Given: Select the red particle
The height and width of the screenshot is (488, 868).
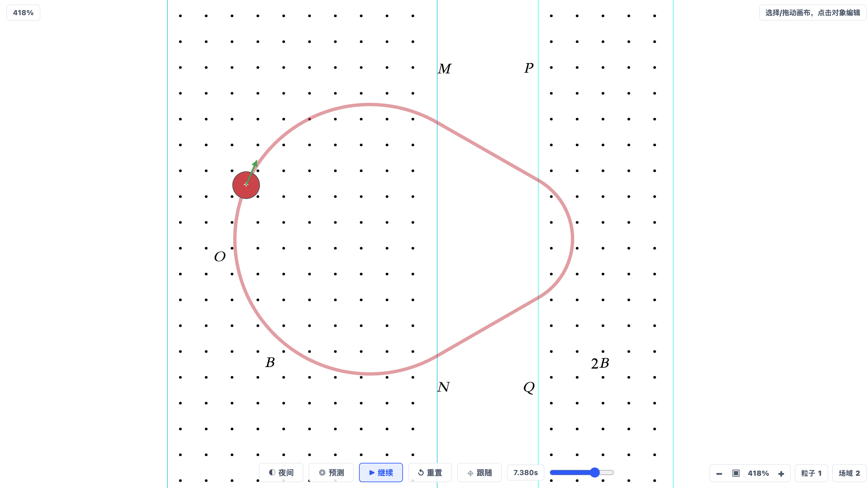Looking at the screenshot, I should tap(246, 185).
